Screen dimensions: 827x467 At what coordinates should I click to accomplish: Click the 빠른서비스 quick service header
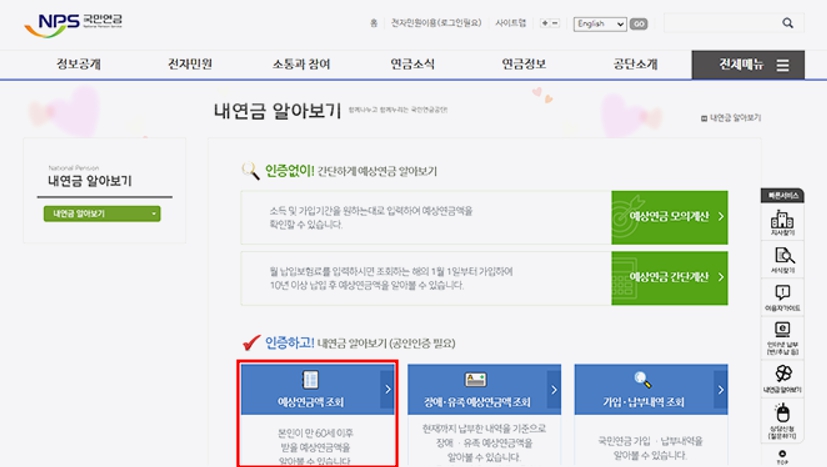783,196
